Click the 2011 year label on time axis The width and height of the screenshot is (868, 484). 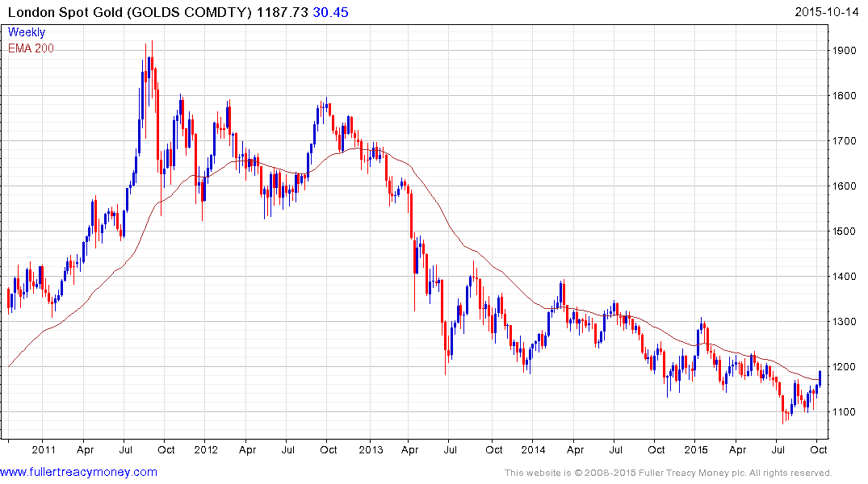(43, 449)
